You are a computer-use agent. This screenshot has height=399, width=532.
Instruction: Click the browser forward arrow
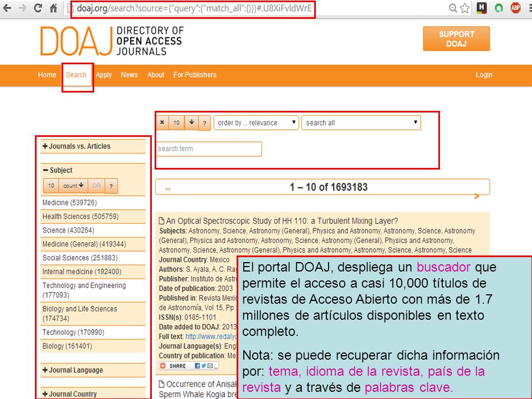pyautogui.click(x=23, y=8)
